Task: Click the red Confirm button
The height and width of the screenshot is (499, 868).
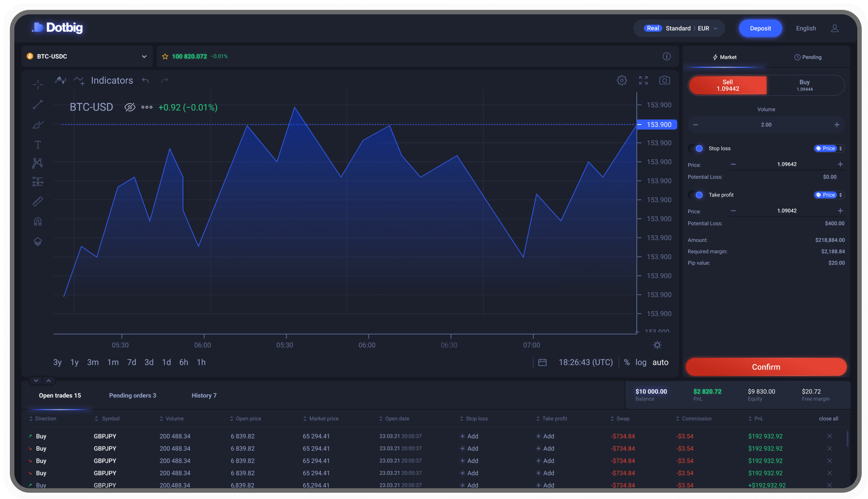Action: point(766,367)
